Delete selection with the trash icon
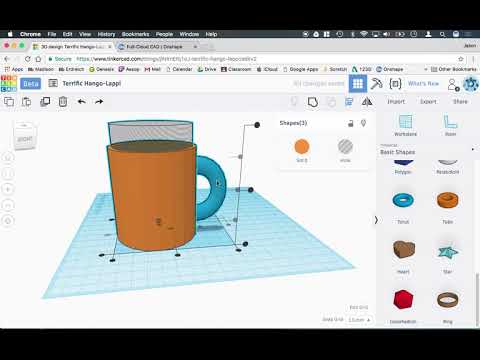 63,101
